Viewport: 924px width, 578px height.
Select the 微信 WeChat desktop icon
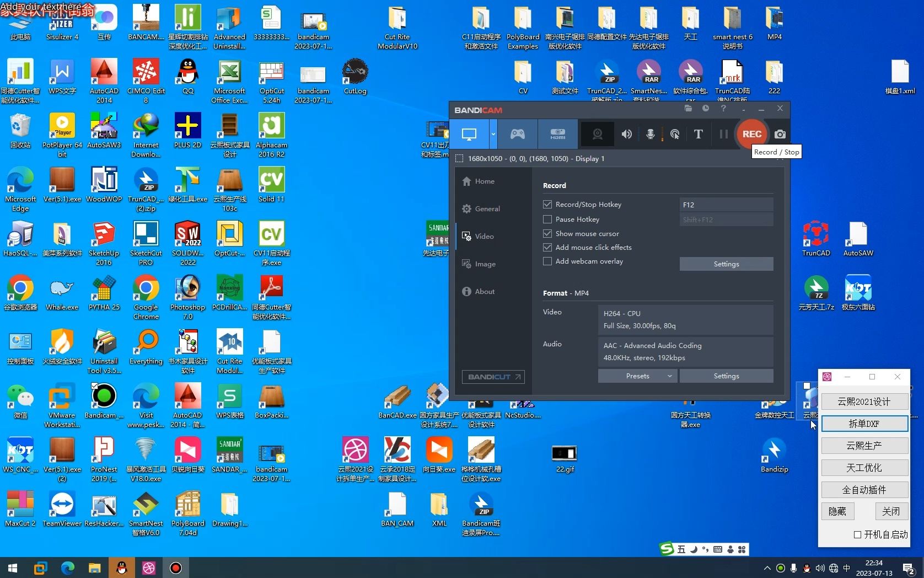click(20, 401)
